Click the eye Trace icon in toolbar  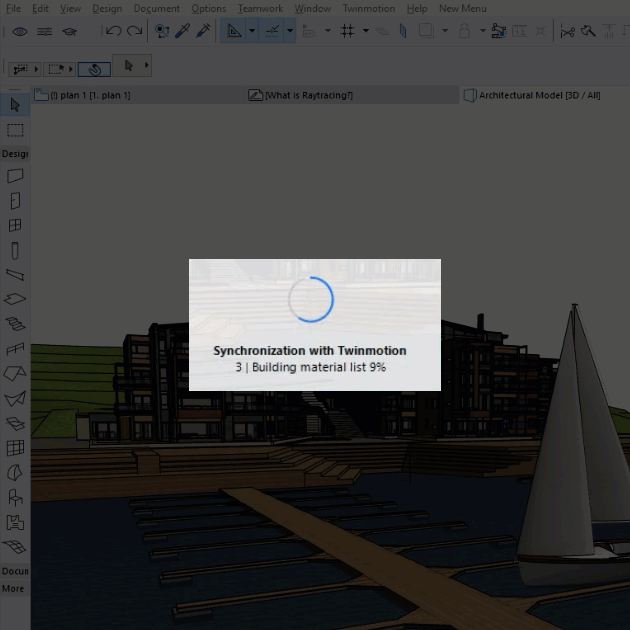point(19,31)
